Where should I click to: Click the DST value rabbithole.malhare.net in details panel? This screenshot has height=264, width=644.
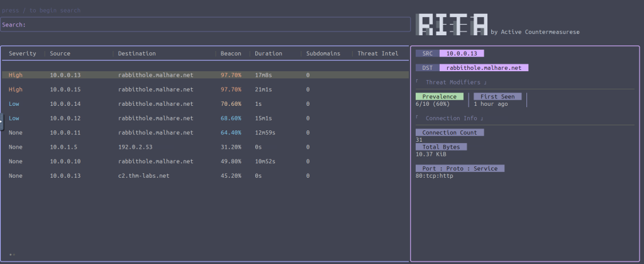coord(484,67)
